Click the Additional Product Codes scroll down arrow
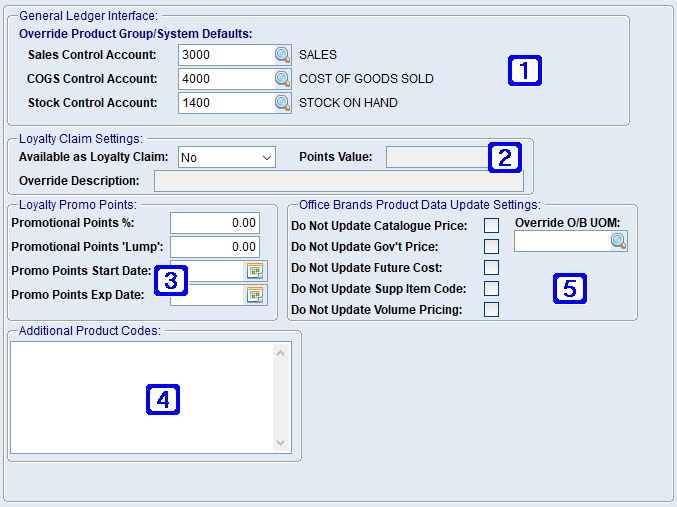Image resolution: width=677 pixels, height=507 pixels. (281, 443)
